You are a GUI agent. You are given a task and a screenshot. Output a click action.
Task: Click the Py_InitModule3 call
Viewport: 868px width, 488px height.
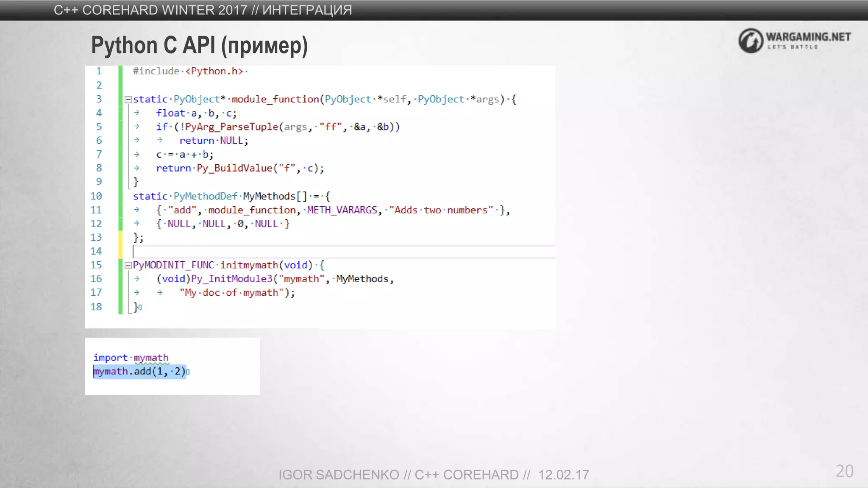(231, 279)
